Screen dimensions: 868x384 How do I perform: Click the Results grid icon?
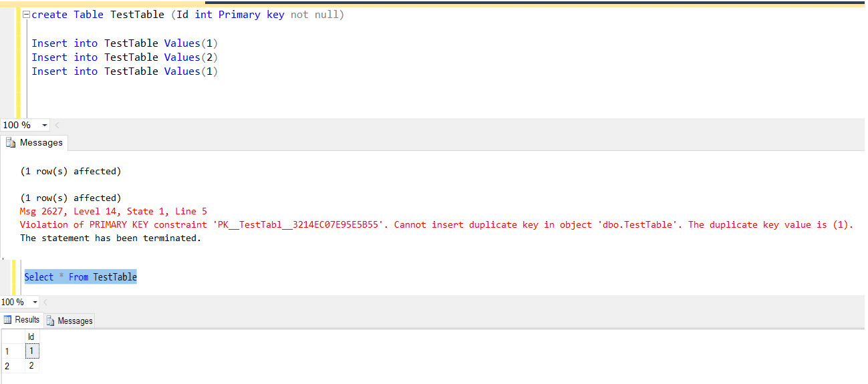click(8, 320)
